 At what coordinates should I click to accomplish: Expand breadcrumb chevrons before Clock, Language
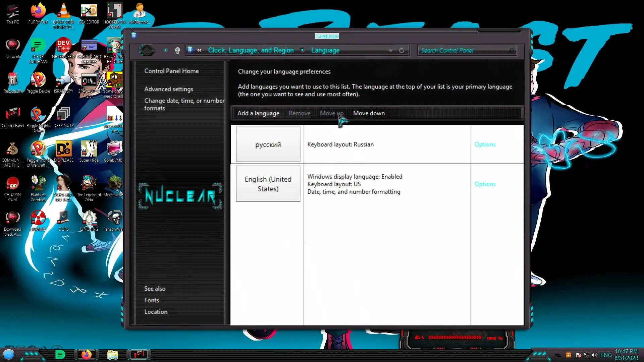tap(199, 50)
